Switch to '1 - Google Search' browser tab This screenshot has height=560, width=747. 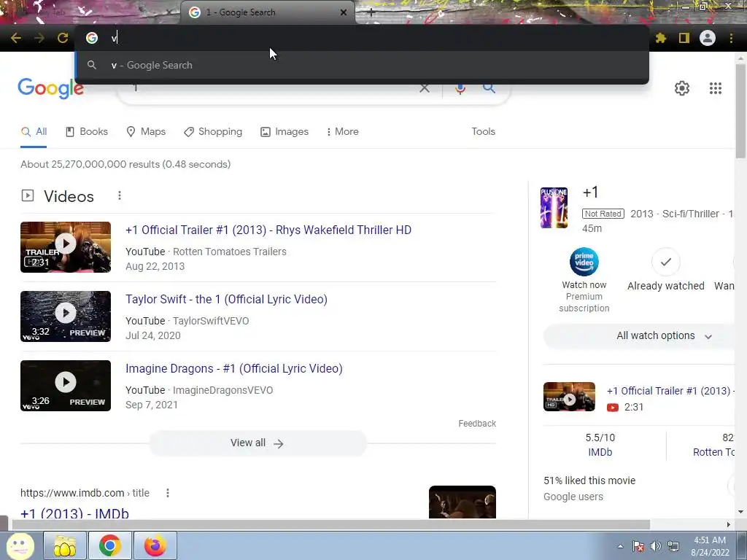[x=268, y=13]
